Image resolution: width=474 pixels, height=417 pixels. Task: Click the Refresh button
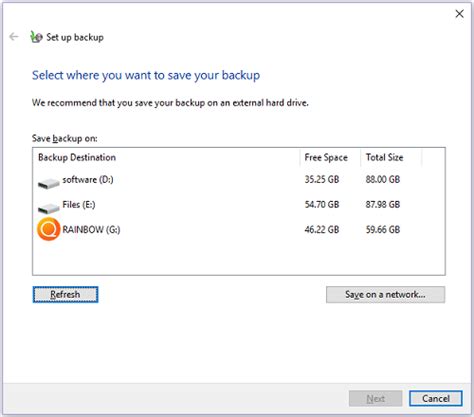coord(65,295)
